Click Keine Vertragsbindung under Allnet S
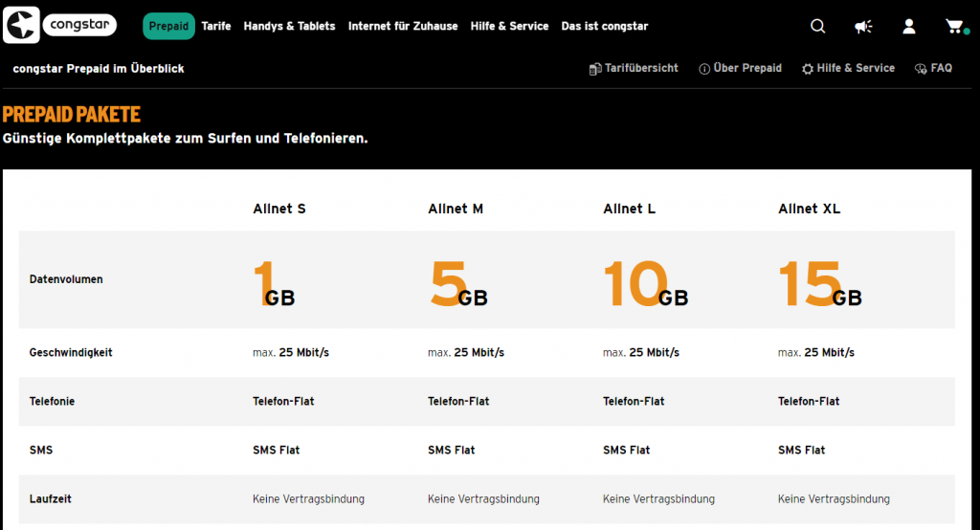 [309, 498]
